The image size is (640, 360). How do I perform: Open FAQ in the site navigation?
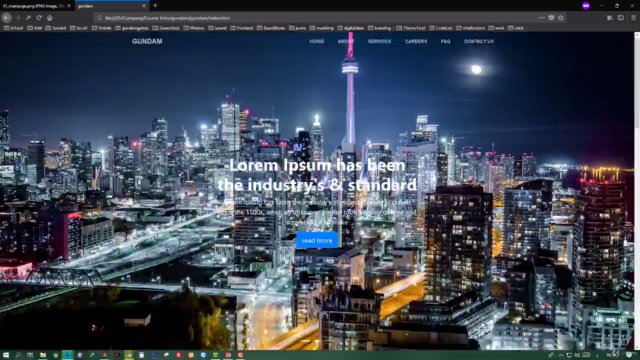[x=445, y=41]
